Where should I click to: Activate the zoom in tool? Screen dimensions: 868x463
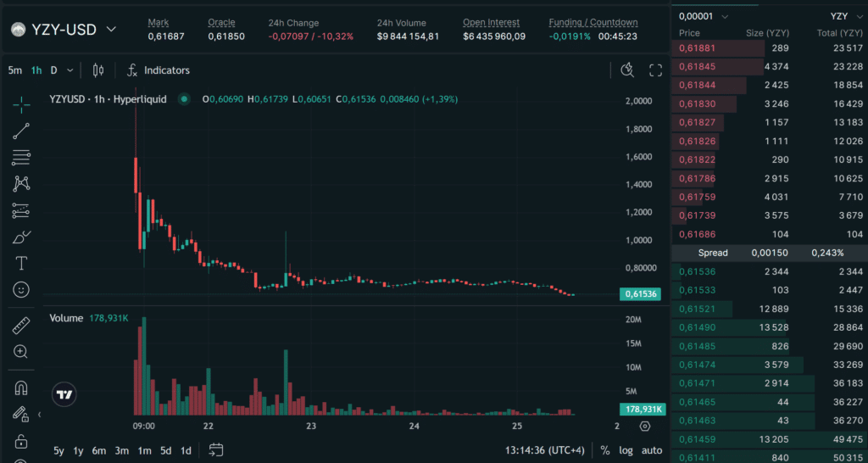click(x=21, y=352)
